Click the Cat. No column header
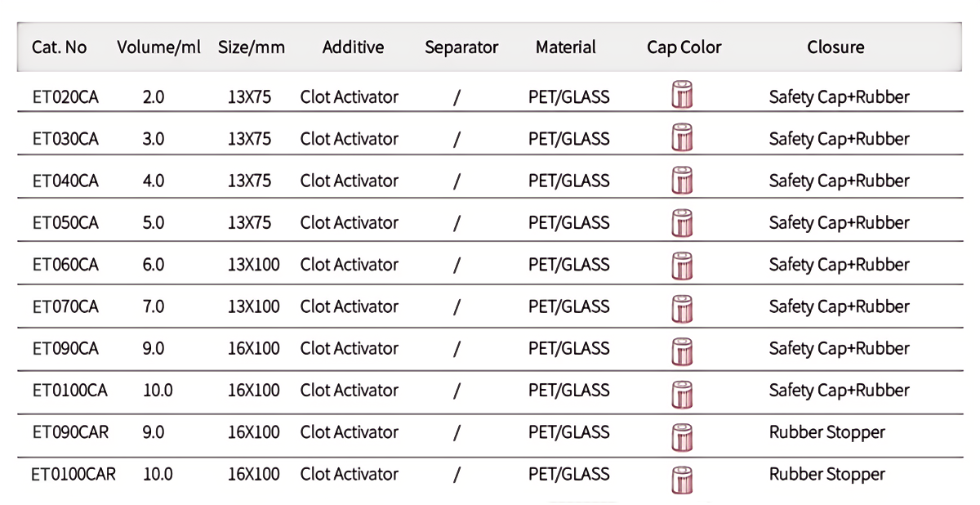Viewport: 980px width, 505px height. click(60, 47)
